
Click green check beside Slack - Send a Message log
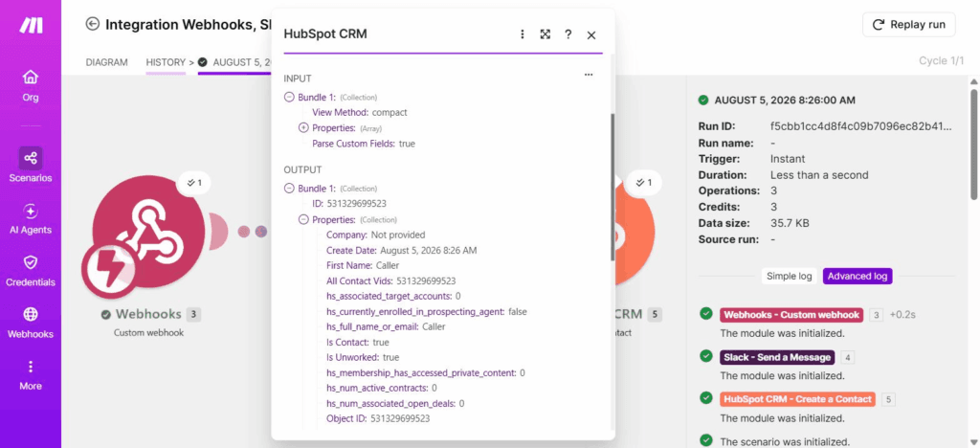click(706, 355)
